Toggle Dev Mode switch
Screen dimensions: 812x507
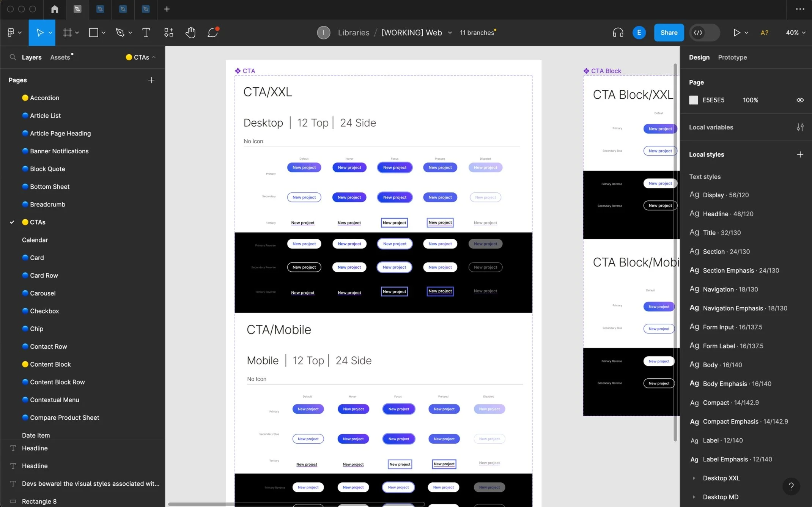[705, 33]
